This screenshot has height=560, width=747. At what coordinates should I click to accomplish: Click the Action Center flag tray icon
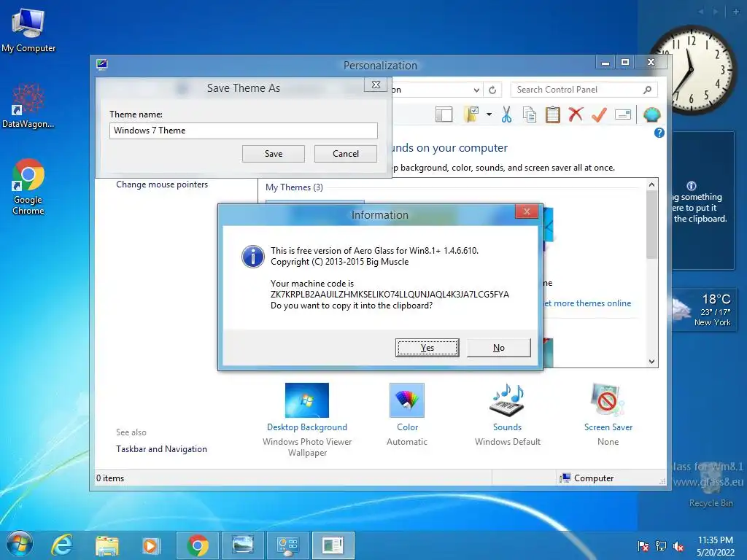pyautogui.click(x=643, y=545)
